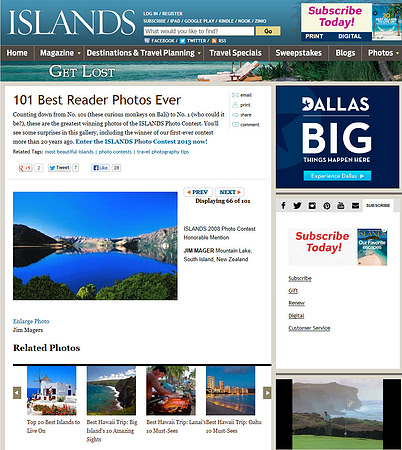Image resolution: width=402 pixels, height=450 pixels.
Task: Open the header FACEBOOK link
Action: 160,41
